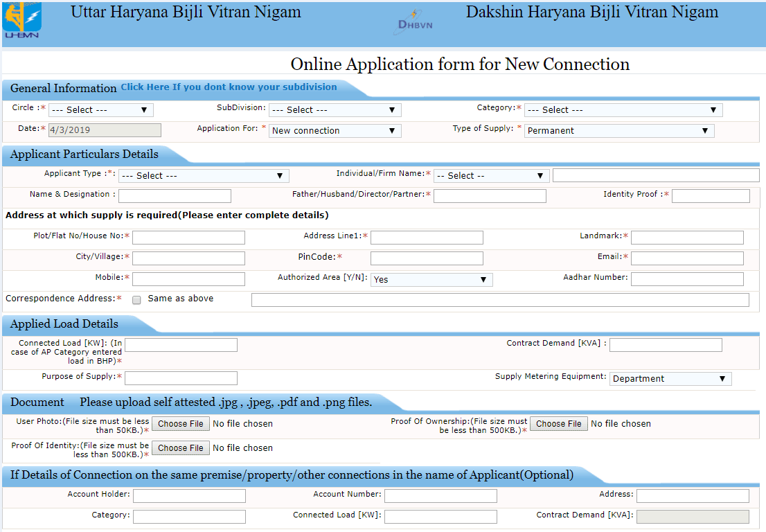
Task: Open the Supply Metering Equipment dropdown
Action: pyautogui.click(x=670, y=379)
